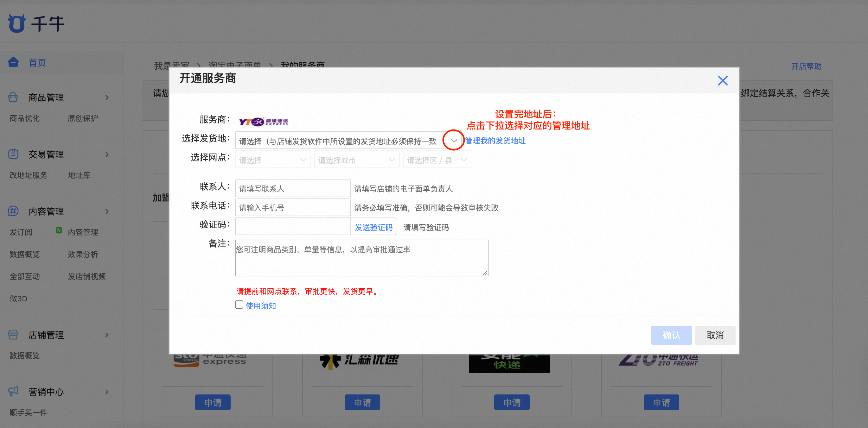Click the 确认 button

tap(671, 335)
